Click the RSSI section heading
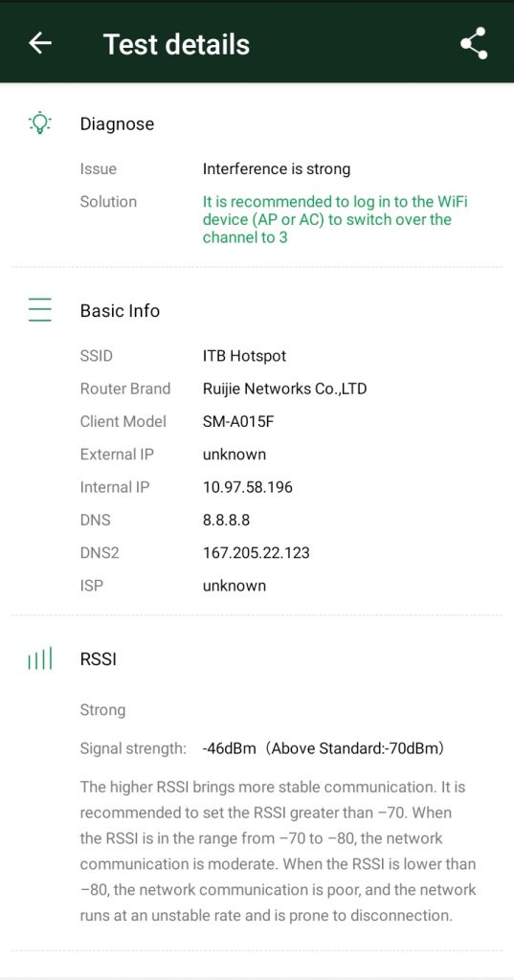 tap(99, 659)
